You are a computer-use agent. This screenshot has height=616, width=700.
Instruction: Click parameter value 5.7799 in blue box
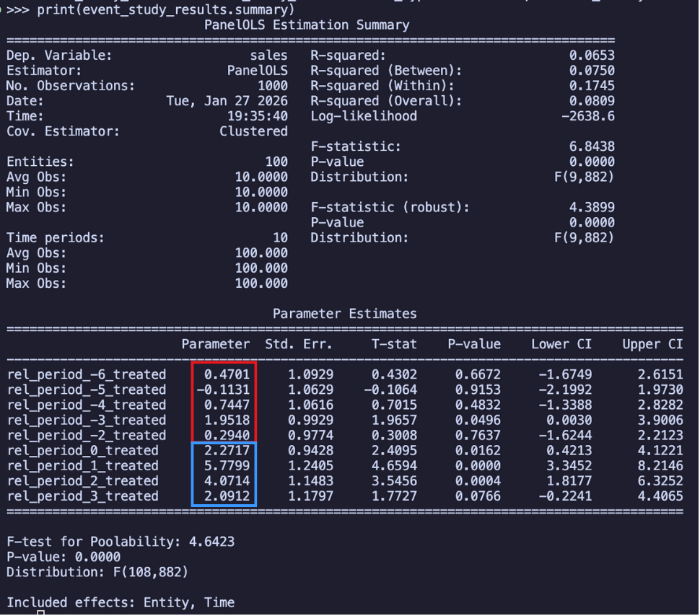227,465
